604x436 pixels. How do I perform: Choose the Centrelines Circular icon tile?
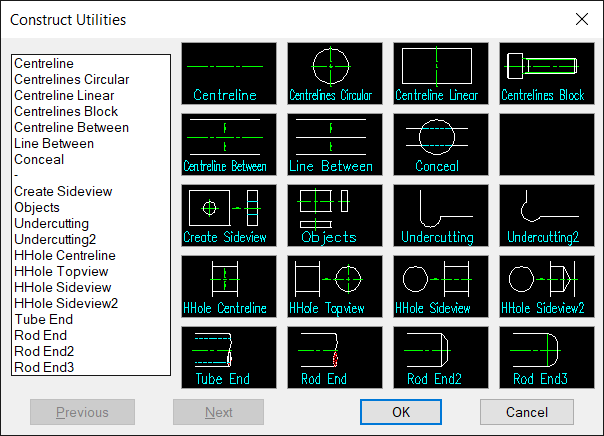[x=335, y=74]
